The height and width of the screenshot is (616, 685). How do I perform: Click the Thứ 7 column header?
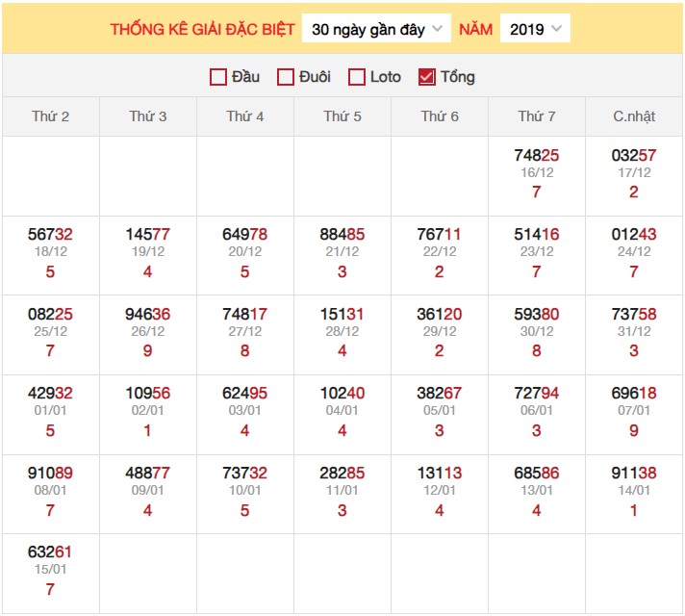[537, 116]
